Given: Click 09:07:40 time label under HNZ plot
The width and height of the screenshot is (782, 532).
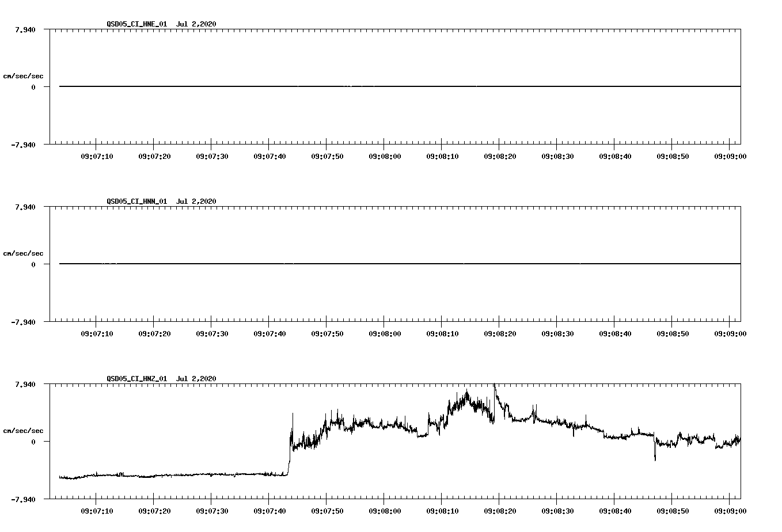Looking at the screenshot, I should 269,511.
